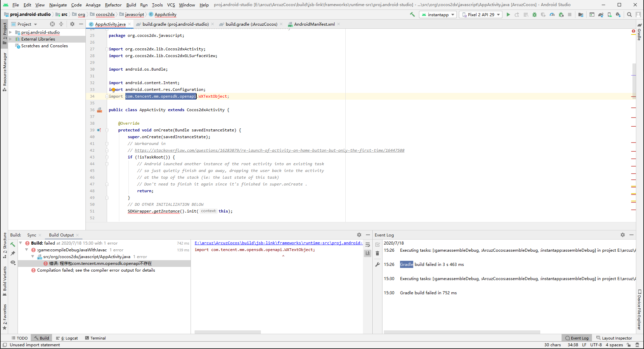The image size is (644, 349).
Task: Rebuild using the Build panel hammer icon
Action: click(13, 244)
